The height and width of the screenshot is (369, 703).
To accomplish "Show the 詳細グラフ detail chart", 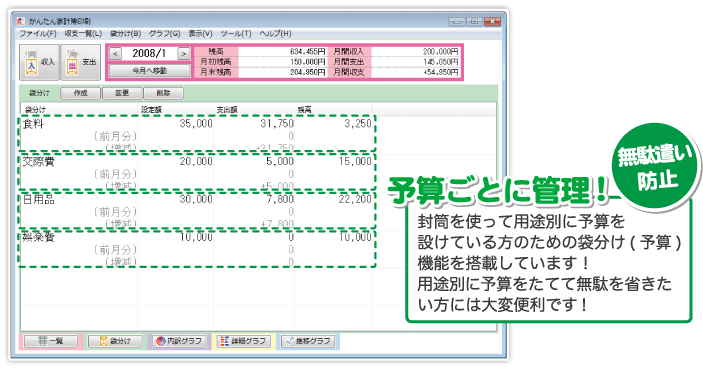I will (x=244, y=341).
